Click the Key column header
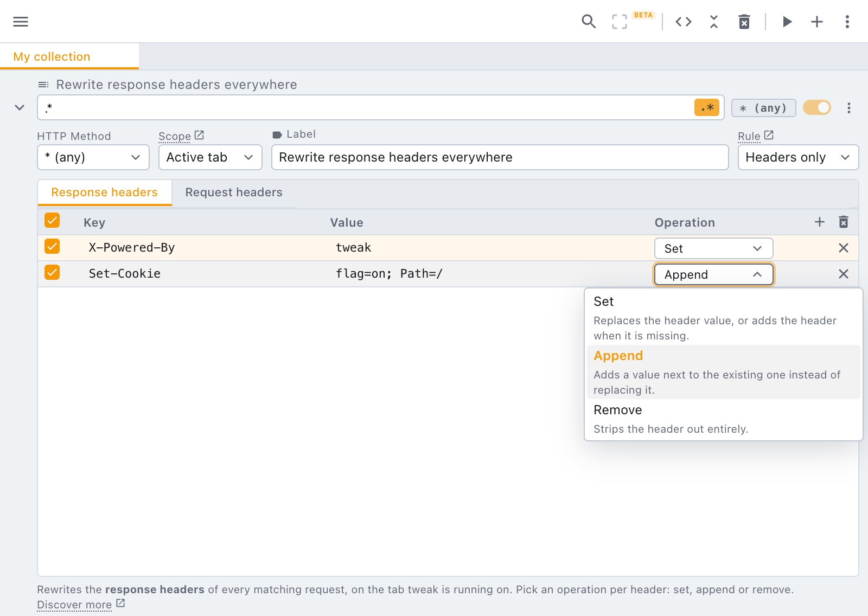The image size is (868, 616). click(94, 222)
